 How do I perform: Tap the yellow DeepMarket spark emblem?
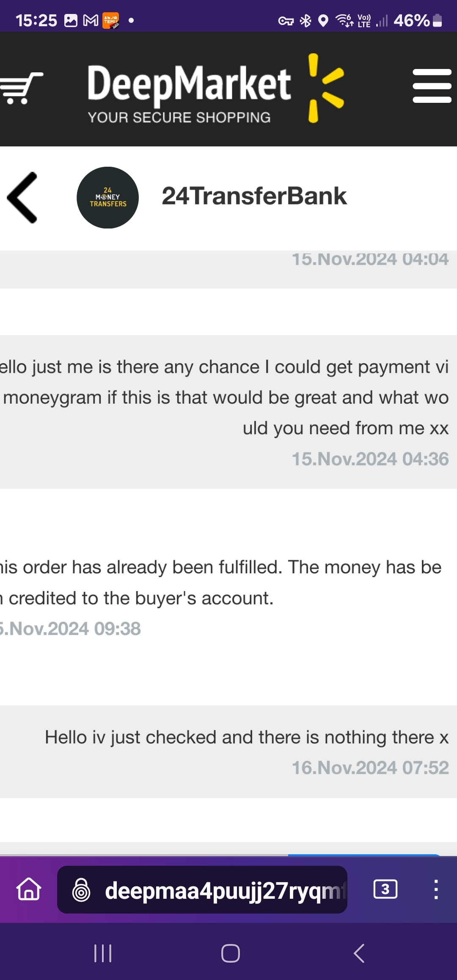pos(326,88)
